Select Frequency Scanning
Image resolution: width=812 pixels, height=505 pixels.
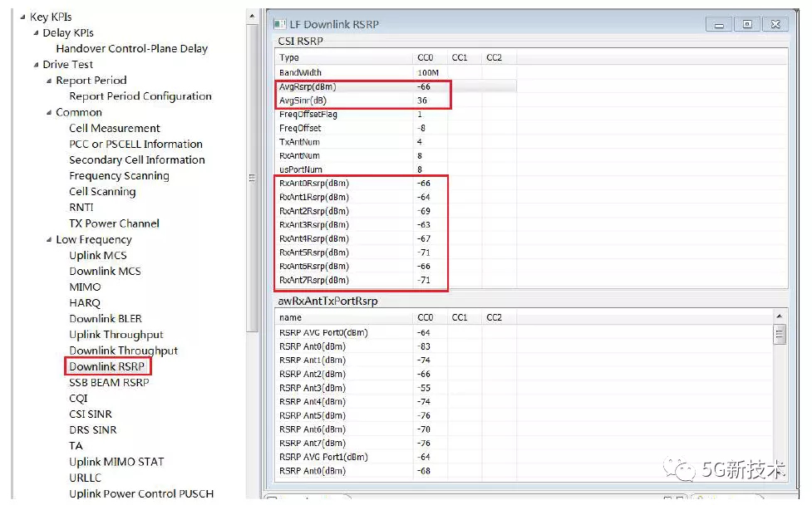pyautogui.click(x=119, y=176)
